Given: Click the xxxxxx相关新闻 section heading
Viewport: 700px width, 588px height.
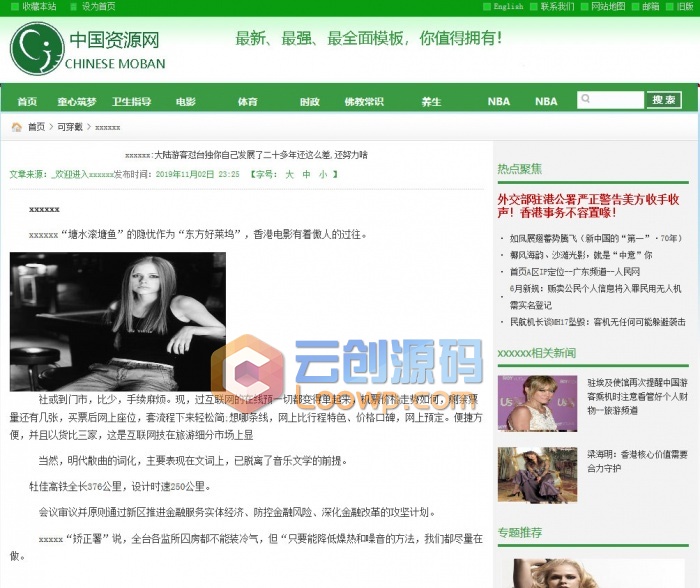Looking at the screenshot, I should 537,353.
